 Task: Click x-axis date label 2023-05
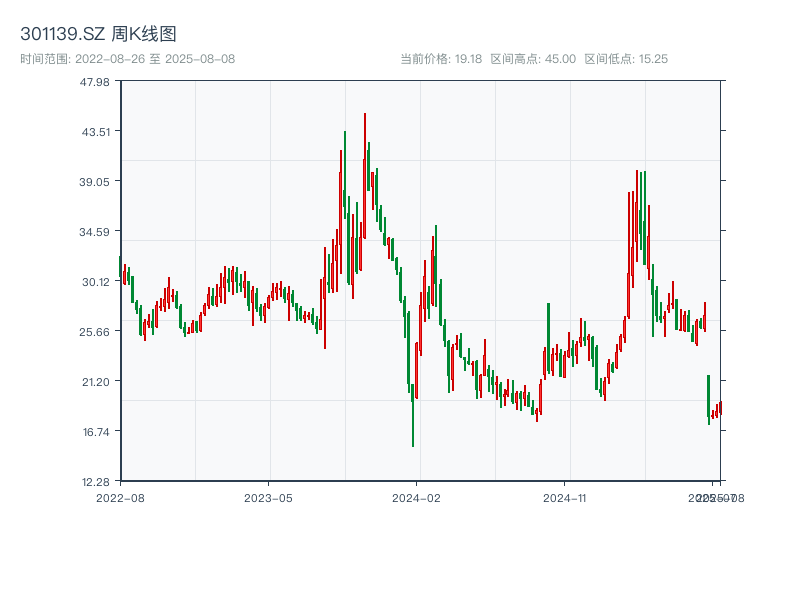tap(268, 498)
